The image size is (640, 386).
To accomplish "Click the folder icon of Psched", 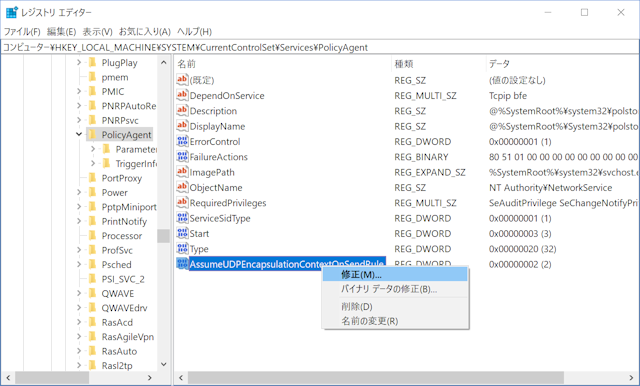I will pos(93,264).
